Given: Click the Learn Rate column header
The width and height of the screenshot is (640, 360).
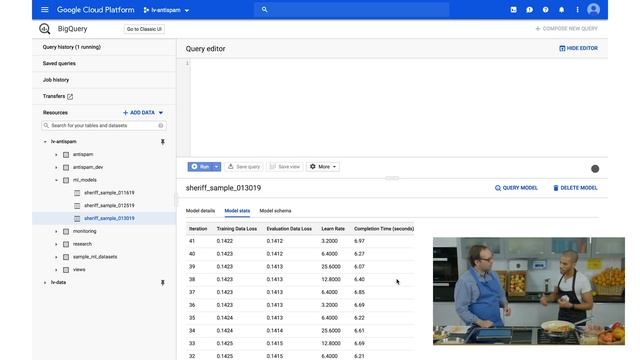Looking at the screenshot, I should coord(333,229).
